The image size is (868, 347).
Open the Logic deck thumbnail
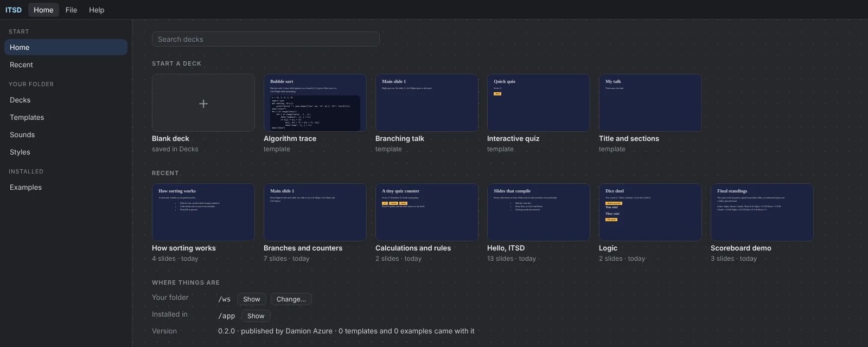[x=650, y=212]
